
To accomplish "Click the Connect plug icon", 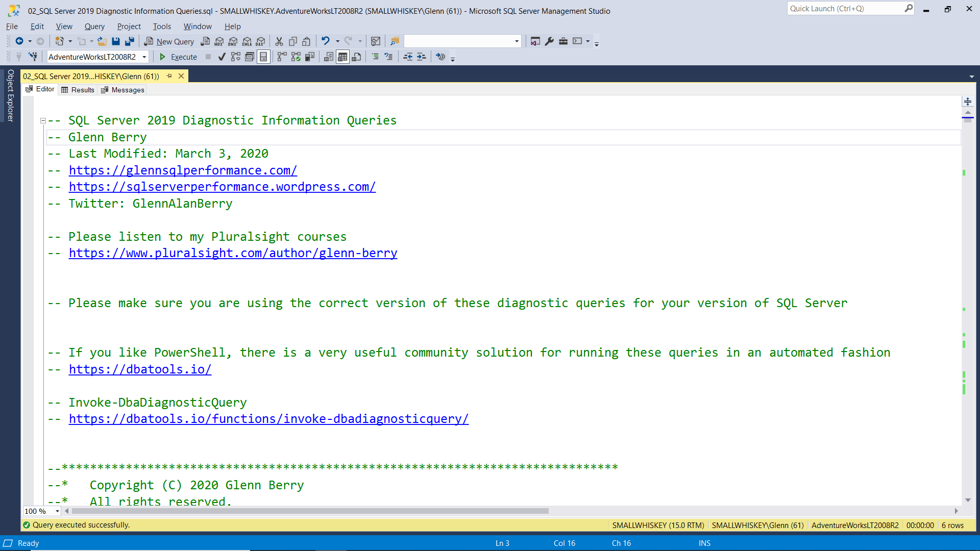I will pyautogui.click(x=19, y=57).
